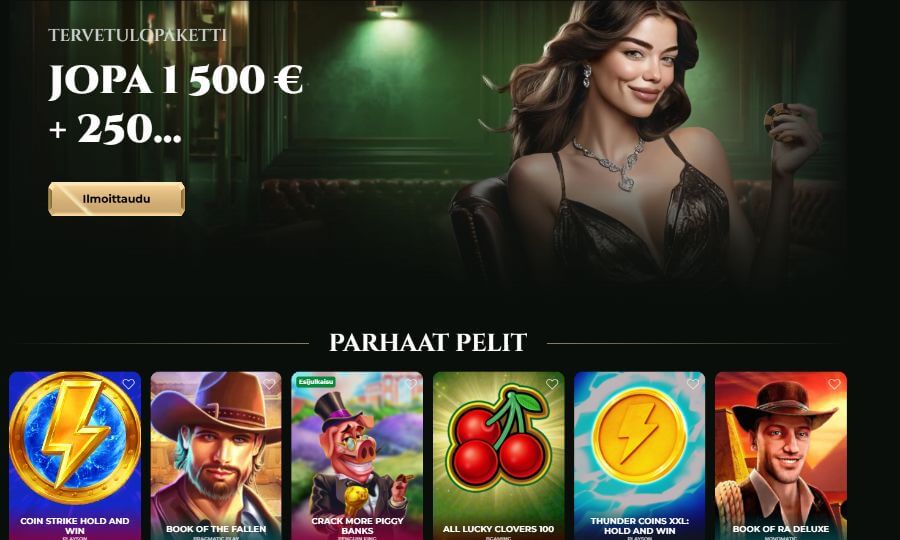Click the All Lucky Clovers 100 title text
The height and width of the screenshot is (540, 900).
click(498, 529)
